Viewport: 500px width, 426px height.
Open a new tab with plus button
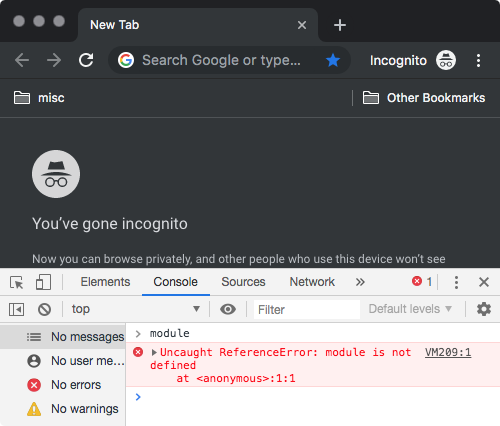(340, 25)
